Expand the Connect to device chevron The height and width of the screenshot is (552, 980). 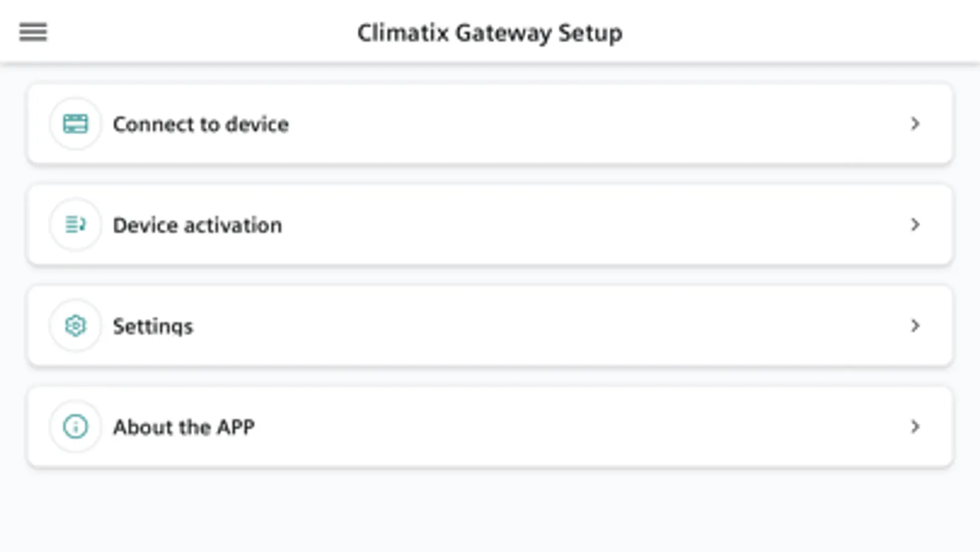pyautogui.click(x=915, y=124)
